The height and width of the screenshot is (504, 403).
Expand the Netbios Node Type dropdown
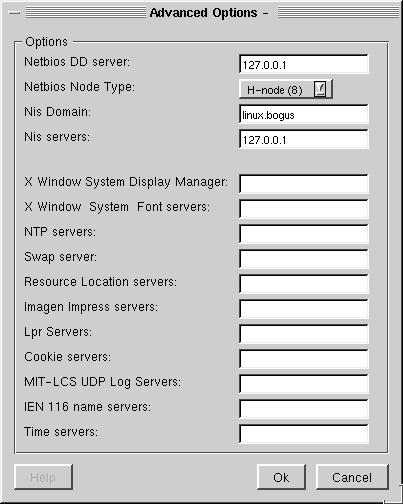coord(286,89)
